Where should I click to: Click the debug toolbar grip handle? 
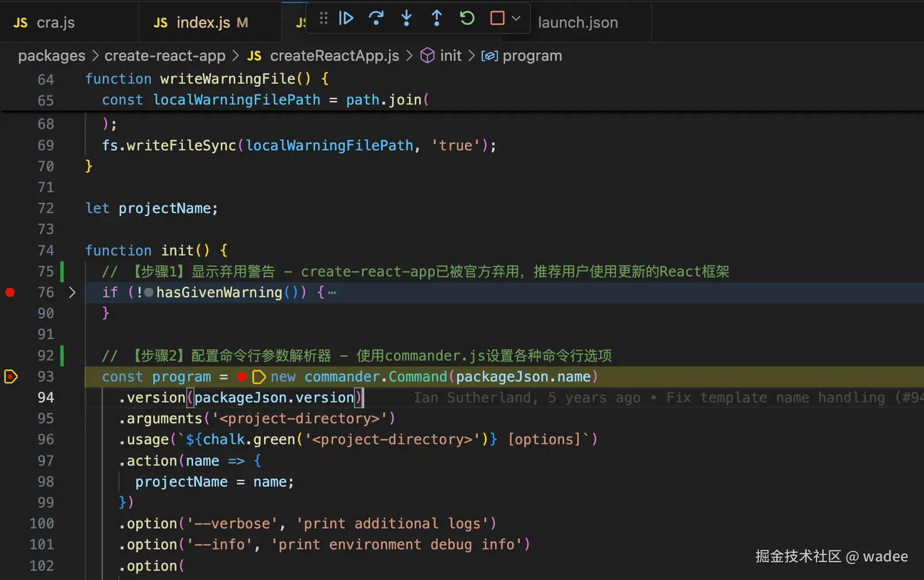coord(323,18)
